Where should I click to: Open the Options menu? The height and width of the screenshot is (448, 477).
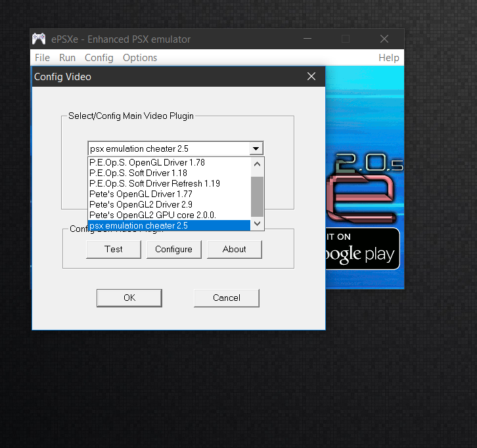pos(140,58)
